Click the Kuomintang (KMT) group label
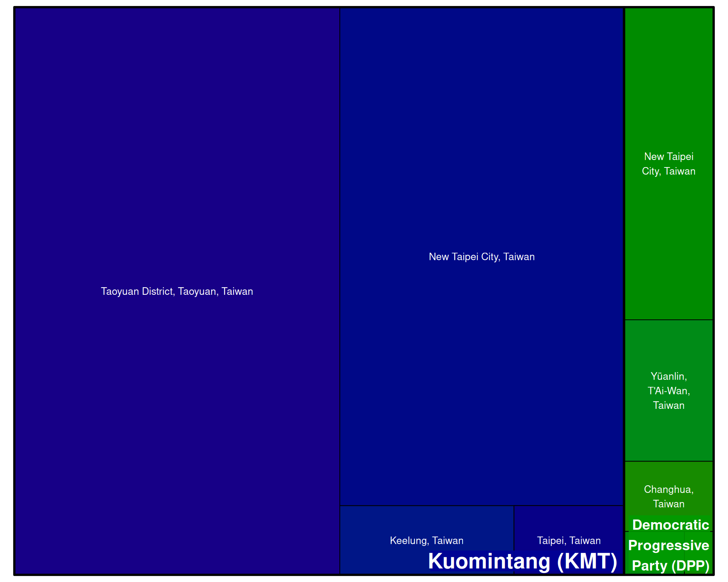 coord(522,561)
